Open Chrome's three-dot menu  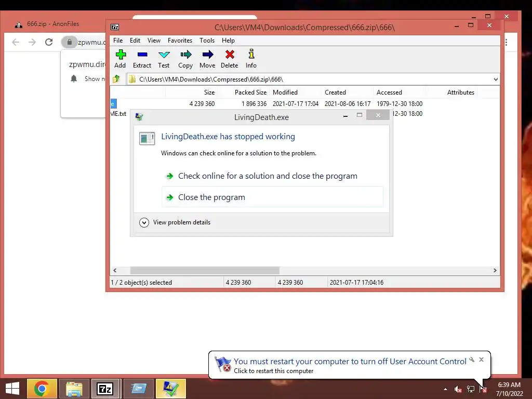tap(506, 42)
